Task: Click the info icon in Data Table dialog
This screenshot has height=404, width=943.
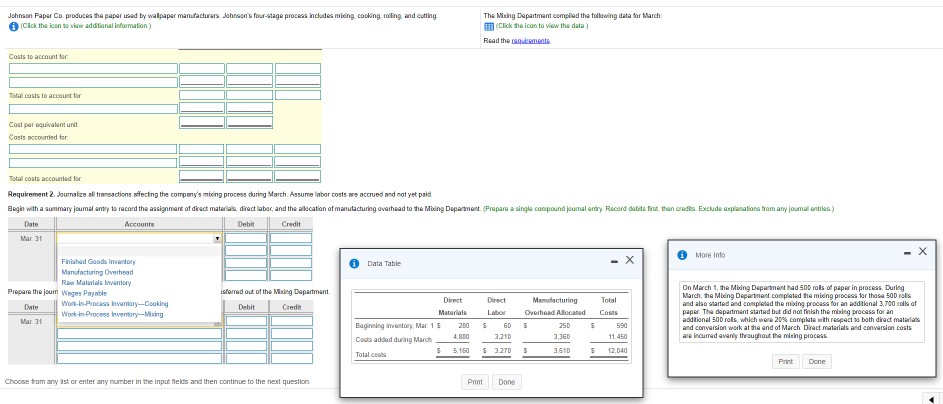Action: point(355,263)
